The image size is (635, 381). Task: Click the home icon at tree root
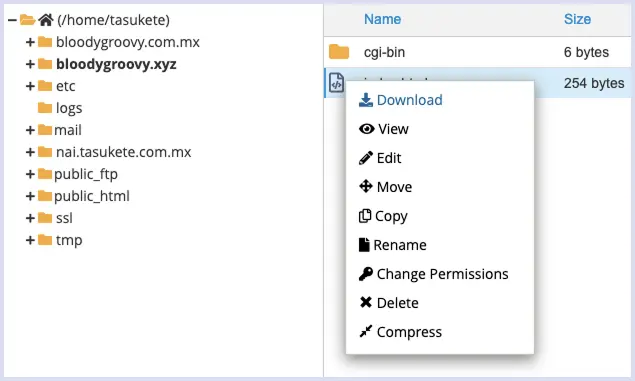tap(46, 19)
